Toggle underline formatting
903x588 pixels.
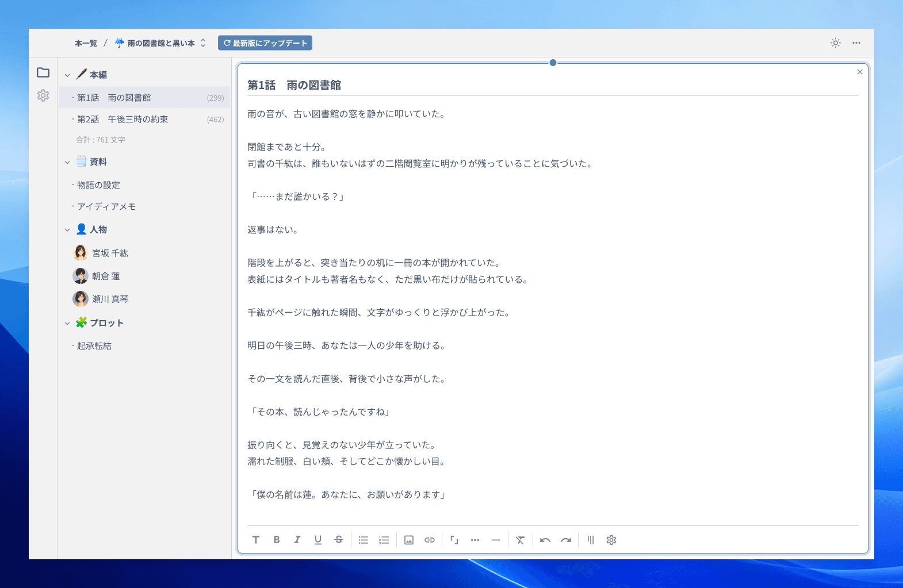tap(318, 540)
